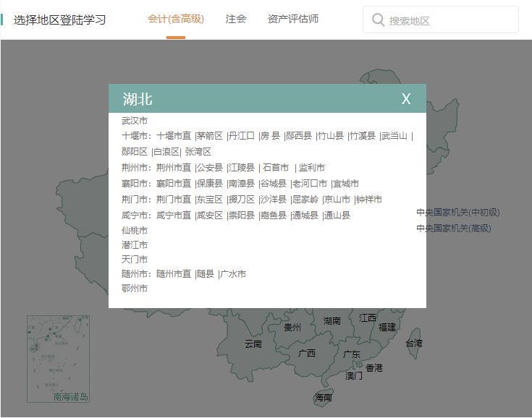Select 张湾区
The image size is (532, 418).
point(198,152)
